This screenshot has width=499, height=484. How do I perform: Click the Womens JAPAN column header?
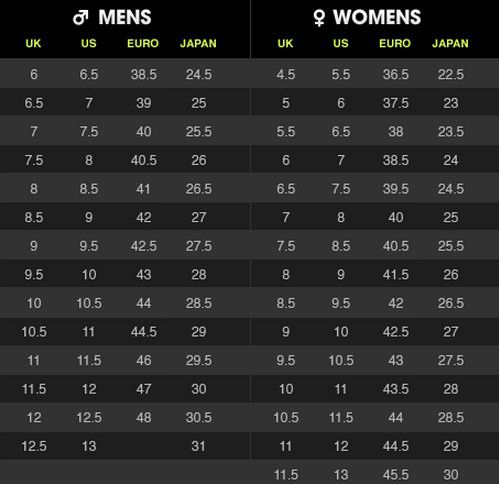(x=450, y=43)
